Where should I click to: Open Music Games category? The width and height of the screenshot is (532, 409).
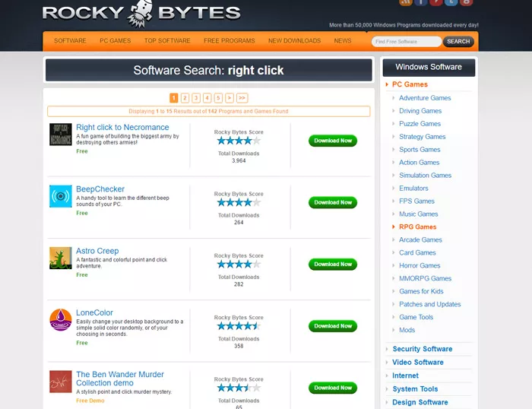418,214
